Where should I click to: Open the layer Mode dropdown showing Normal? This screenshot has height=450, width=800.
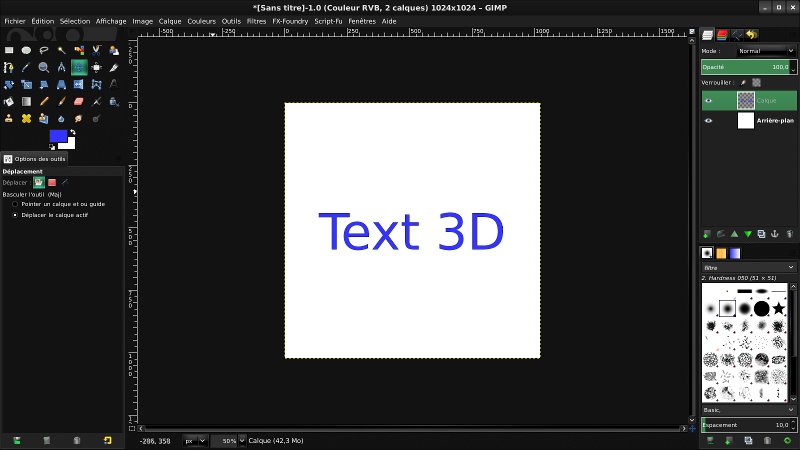tap(765, 51)
